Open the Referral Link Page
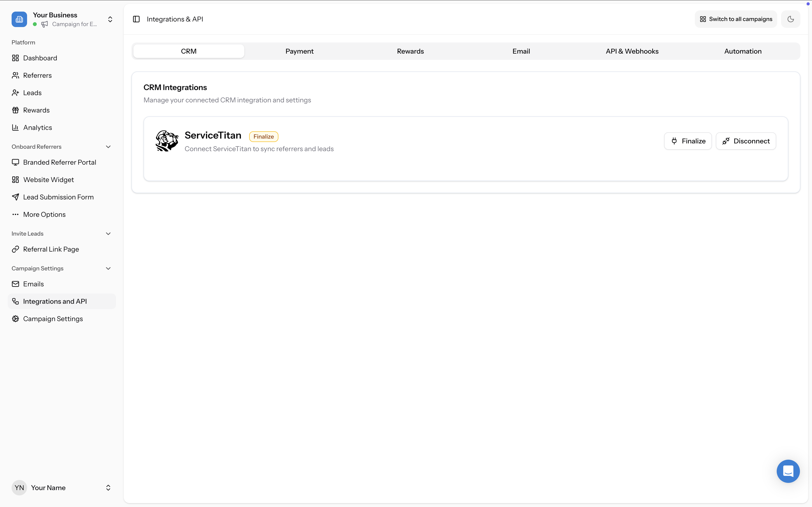 click(x=51, y=249)
